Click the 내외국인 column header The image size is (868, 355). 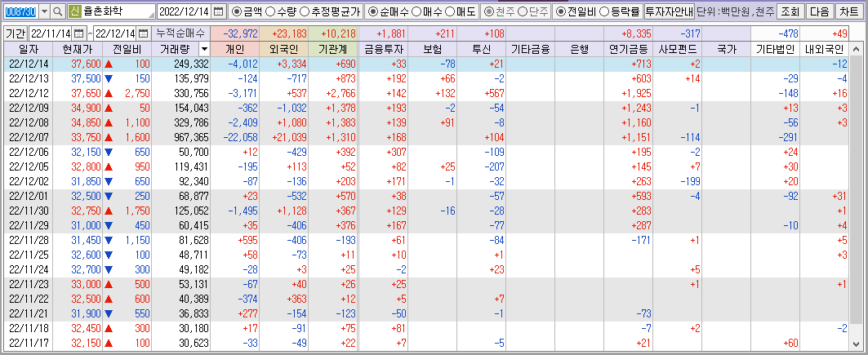pyautogui.click(x=824, y=49)
